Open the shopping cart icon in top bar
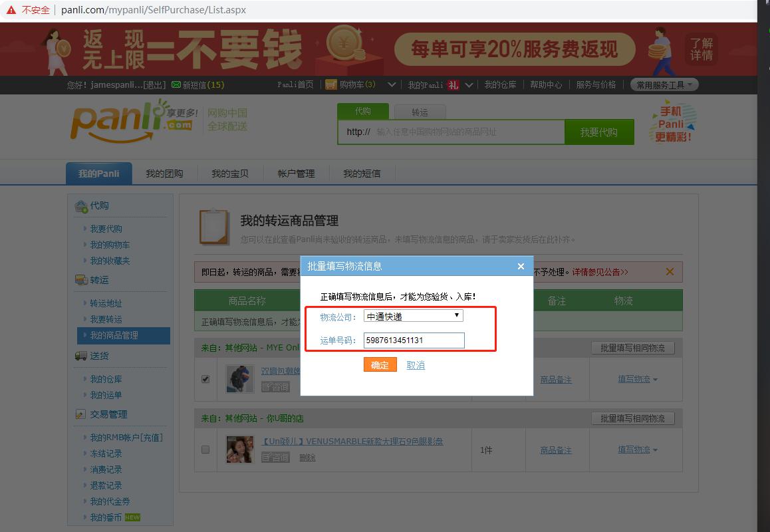The image size is (770, 532). (x=331, y=84)
